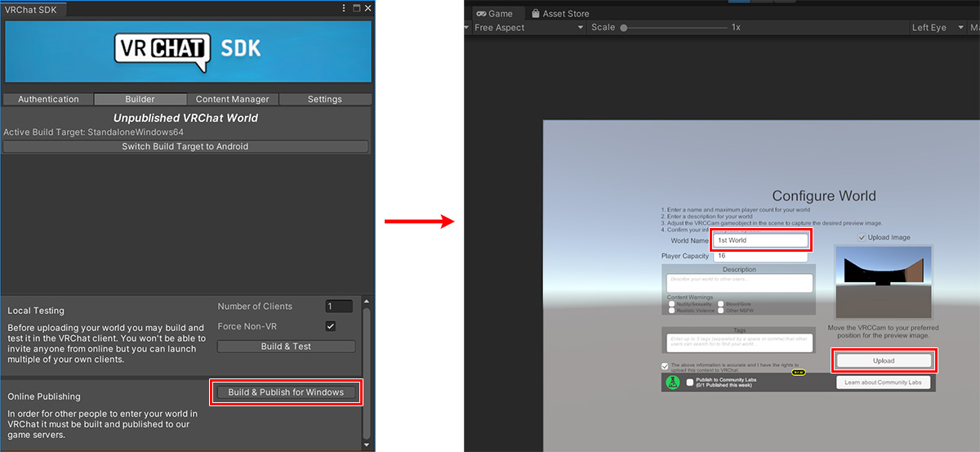
Task: Click Switch Build Target to Android
Action: click(185, 146)
